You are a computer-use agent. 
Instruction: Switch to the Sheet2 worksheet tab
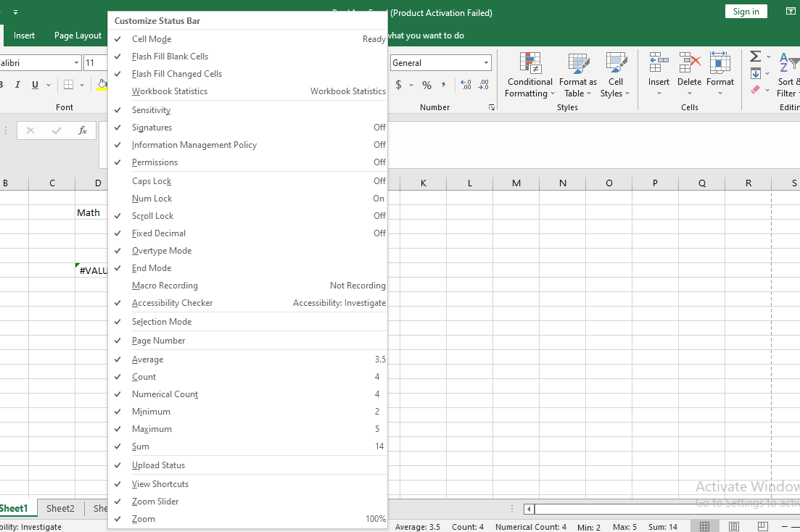(60, 509)
